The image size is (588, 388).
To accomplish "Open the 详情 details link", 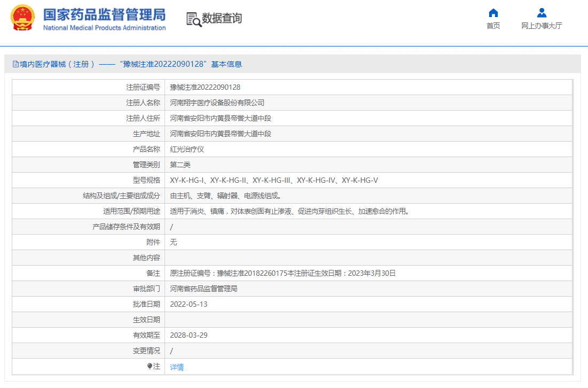I will click(177, 367).
